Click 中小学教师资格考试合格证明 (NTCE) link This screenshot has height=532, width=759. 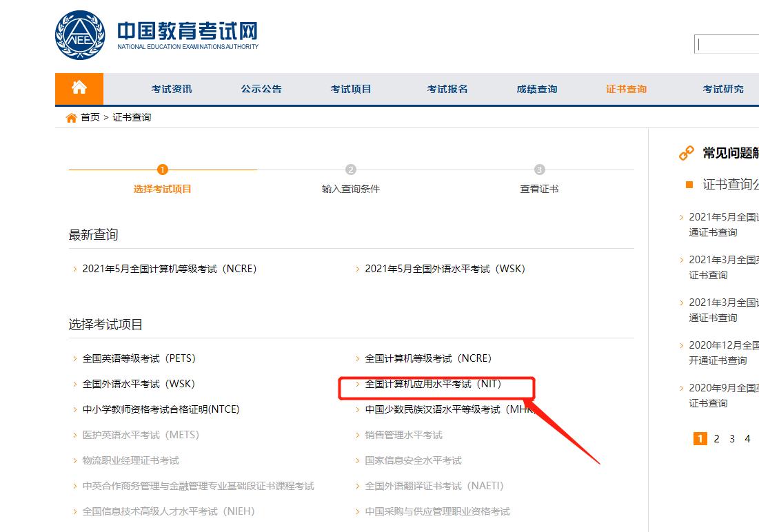pos(160,409)
